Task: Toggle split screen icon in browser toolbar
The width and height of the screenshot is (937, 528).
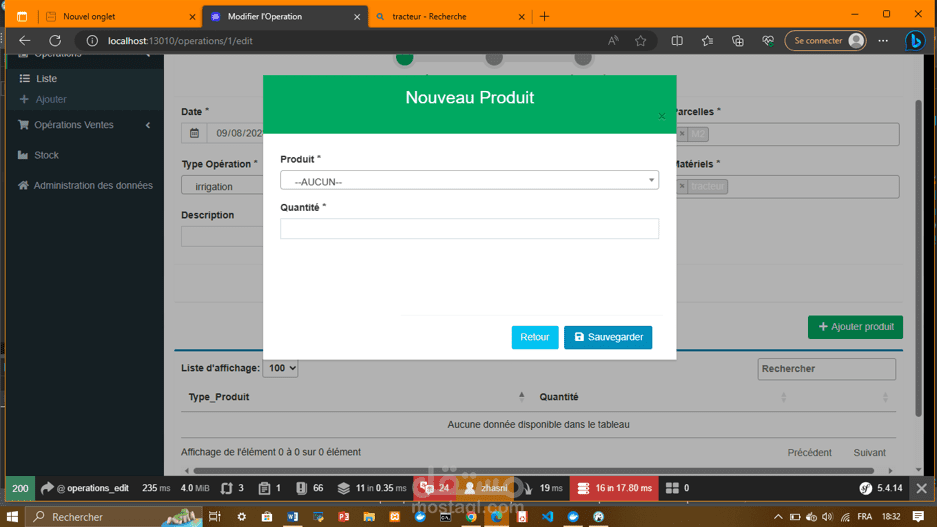Action: coord(677,41)
